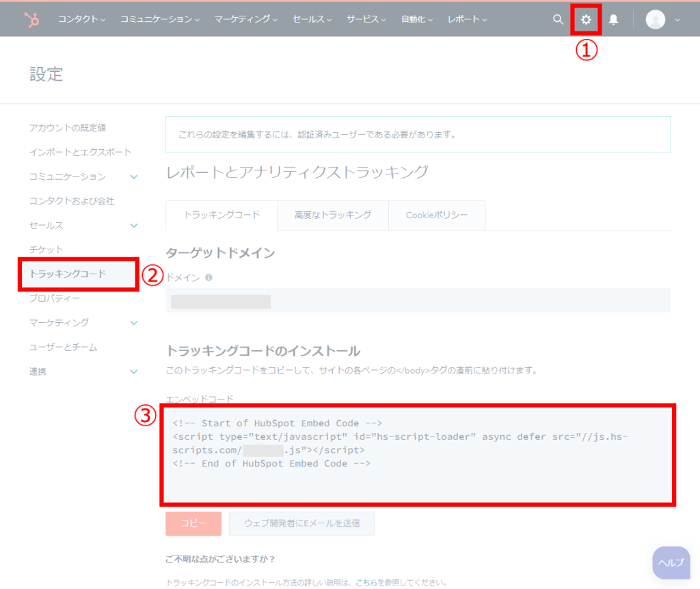Open settings via the gear icon
700x589 pixels.
[x=586, y=19]
